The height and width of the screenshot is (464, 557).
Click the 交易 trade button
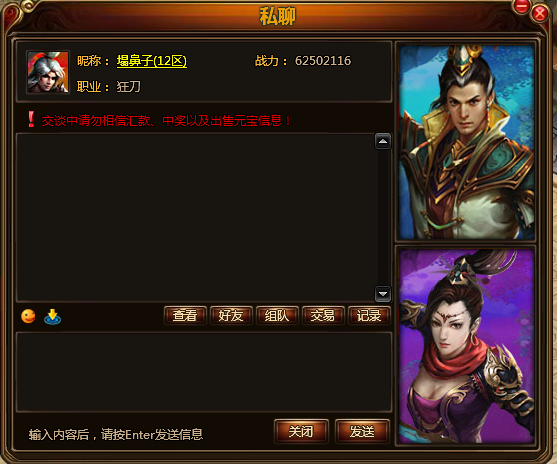pos(323,315)
